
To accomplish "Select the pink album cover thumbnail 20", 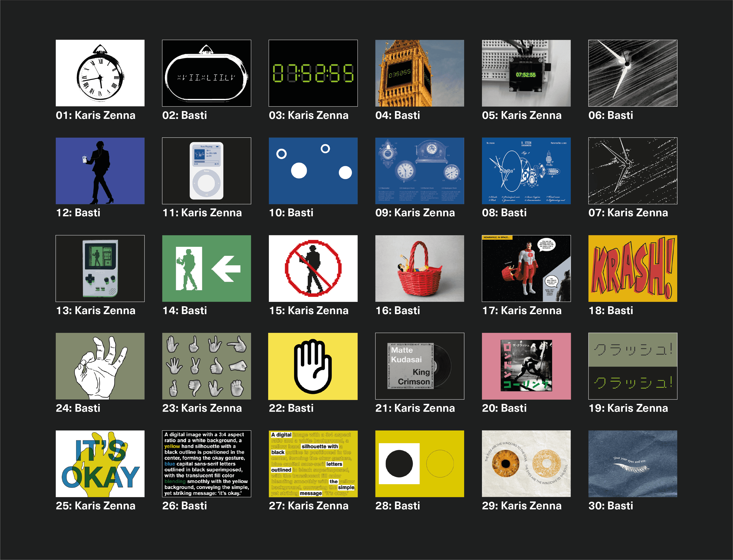I will [x=526, y=366].
